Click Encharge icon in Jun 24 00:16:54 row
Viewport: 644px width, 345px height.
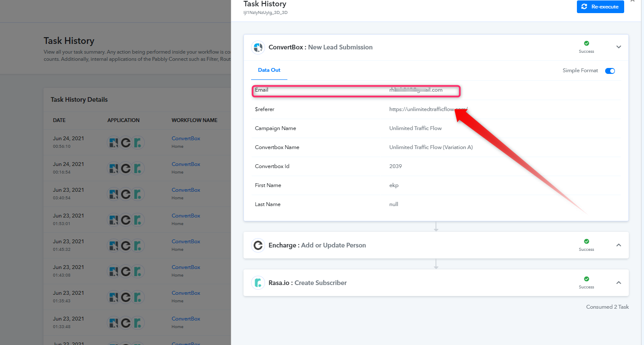[126, 168]
